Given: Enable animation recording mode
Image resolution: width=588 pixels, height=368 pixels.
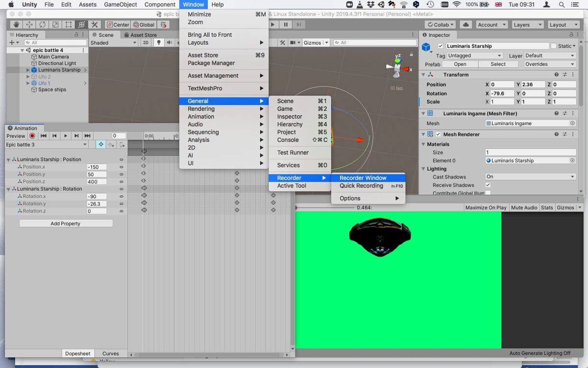Looking at the screenshot, I should [32, 136].
